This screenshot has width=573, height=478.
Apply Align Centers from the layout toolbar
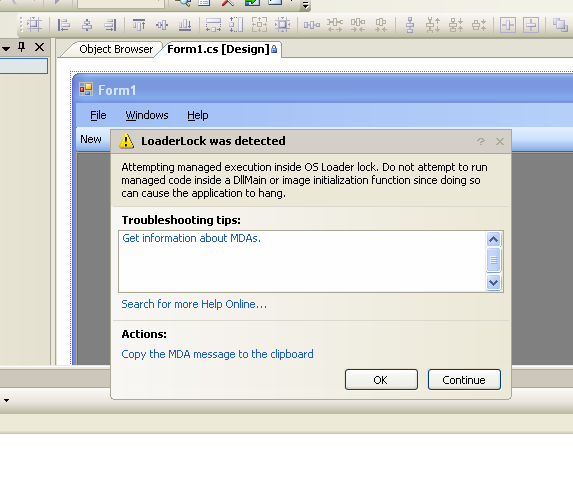87,25
